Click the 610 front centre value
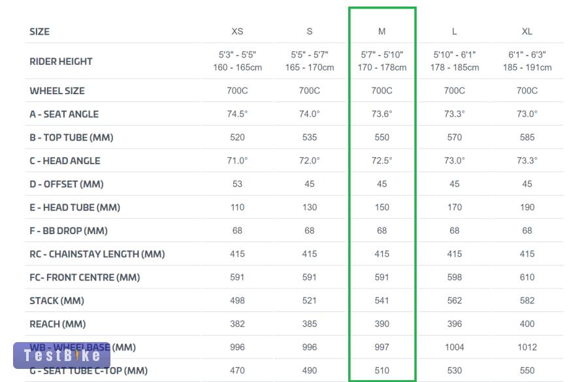588x382 pixels. tap(527, 277)
